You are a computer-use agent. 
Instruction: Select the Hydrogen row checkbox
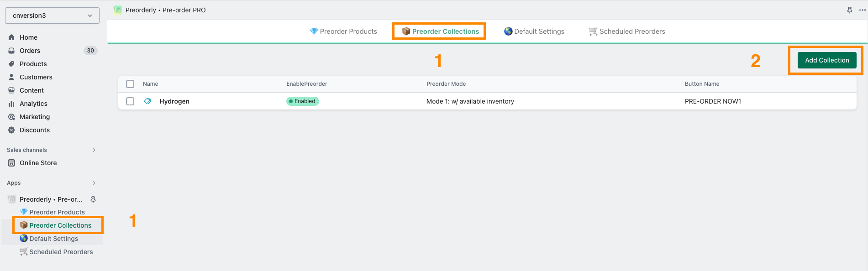coord(130,101)
